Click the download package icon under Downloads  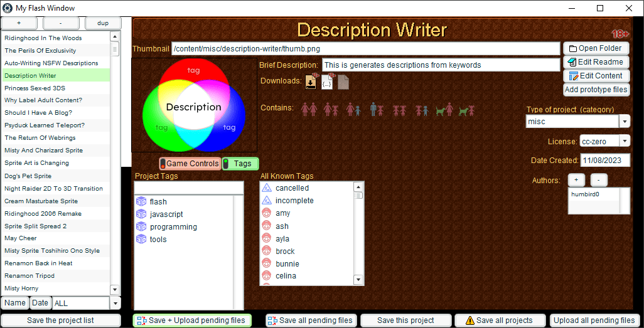pyautogui.click(x=311, y=82)
